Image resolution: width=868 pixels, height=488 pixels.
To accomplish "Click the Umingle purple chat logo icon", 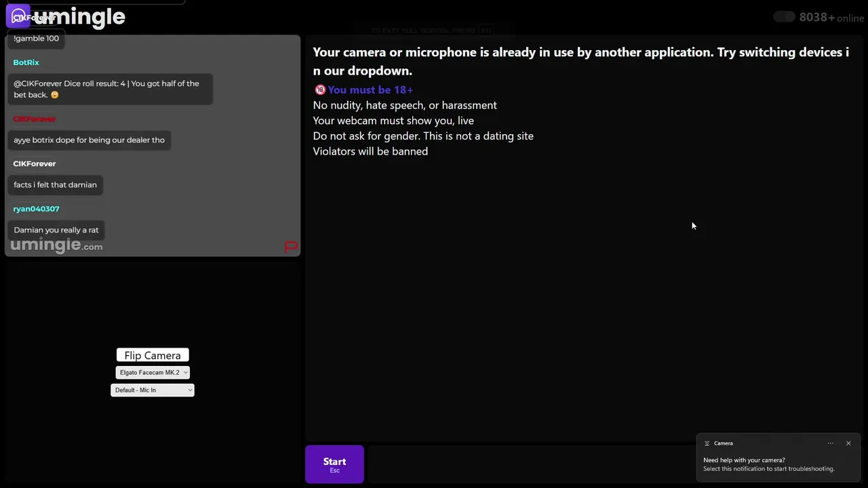I will (18, 16).
